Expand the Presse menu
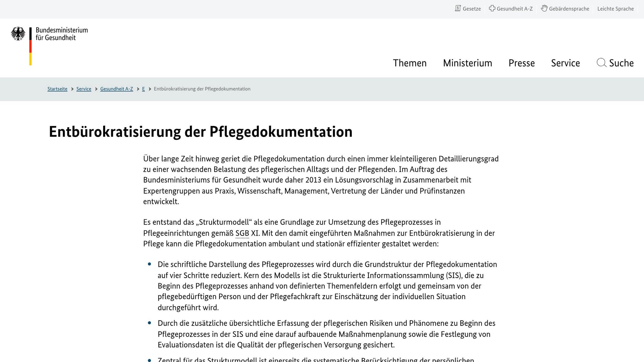644x362 pixels. pyautogui.click(x=521, y=63)
